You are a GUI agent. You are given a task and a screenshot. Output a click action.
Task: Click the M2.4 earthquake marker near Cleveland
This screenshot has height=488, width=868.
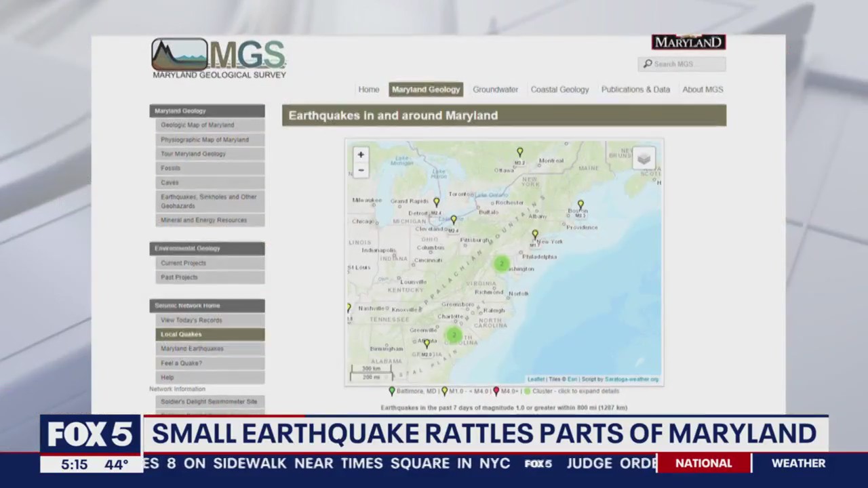tap(454, 220)
